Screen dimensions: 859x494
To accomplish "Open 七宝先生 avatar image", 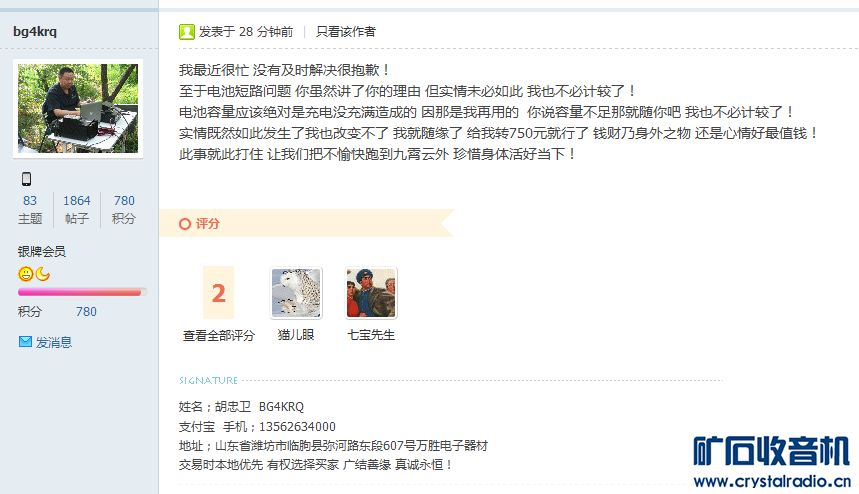I will pyautogui.click(x=371, y=293).
